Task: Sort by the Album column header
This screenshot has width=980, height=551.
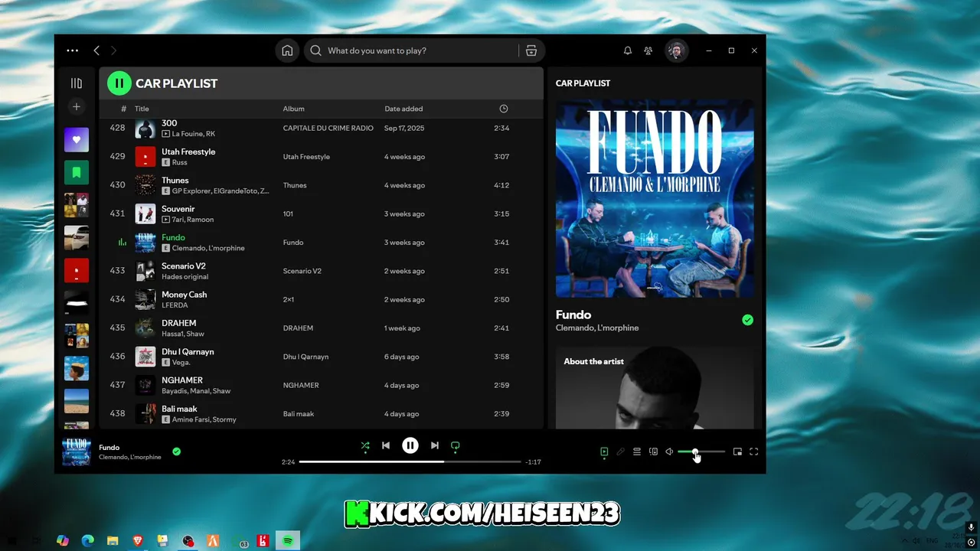Action: point(293,109)
